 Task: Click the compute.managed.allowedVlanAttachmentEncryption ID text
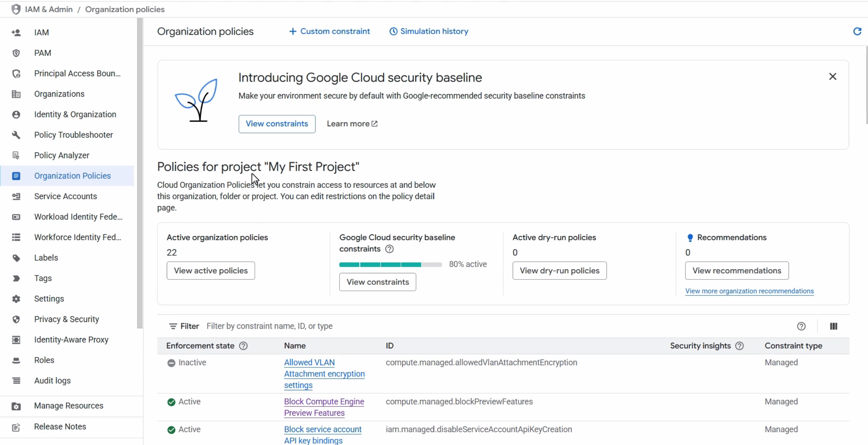481,362
